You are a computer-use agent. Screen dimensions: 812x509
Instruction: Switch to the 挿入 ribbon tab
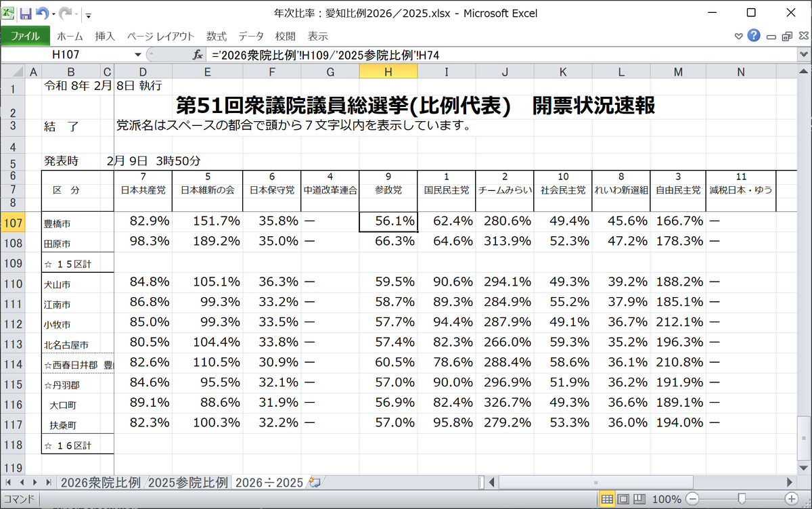[105, 36]
